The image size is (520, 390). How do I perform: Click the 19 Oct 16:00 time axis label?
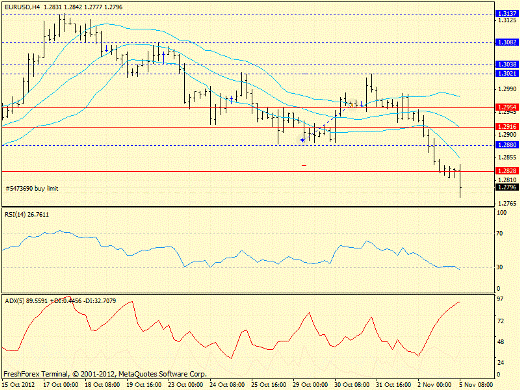pos(144,385)
